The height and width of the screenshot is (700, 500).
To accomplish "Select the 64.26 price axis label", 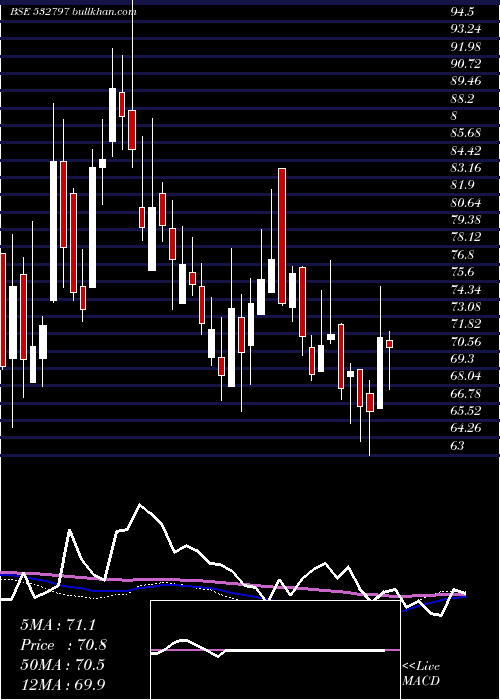I will click(x=466, y=428).
